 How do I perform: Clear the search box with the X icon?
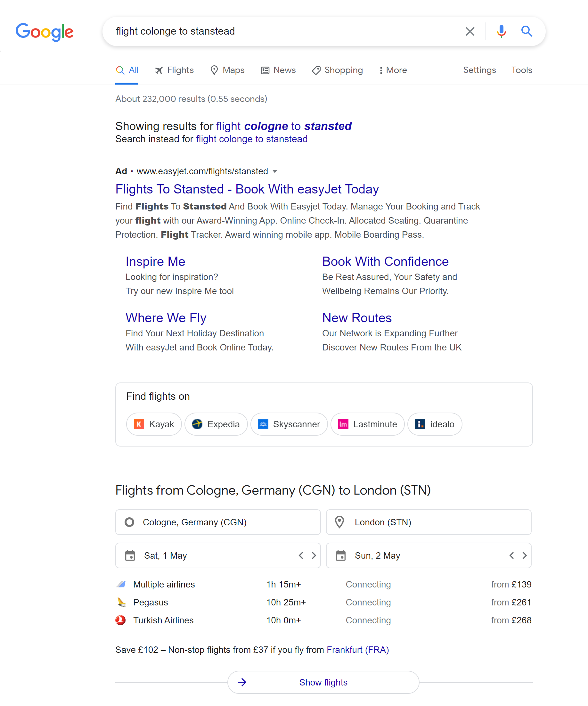click(x=470, y=31)
